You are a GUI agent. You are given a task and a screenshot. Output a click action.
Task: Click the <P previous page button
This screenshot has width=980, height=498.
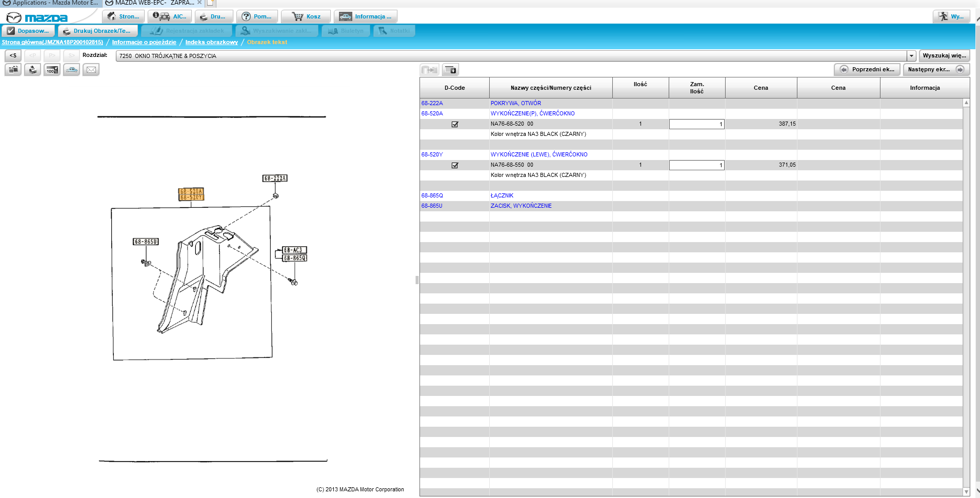32,55
